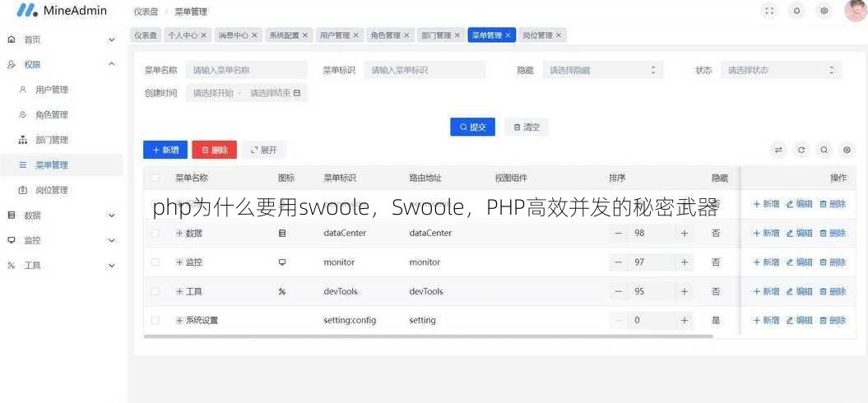Focus the 菜单名称 input field
The height and width of the screenshot is (403, 868).
pyautogui.click(x=246, y=70)
